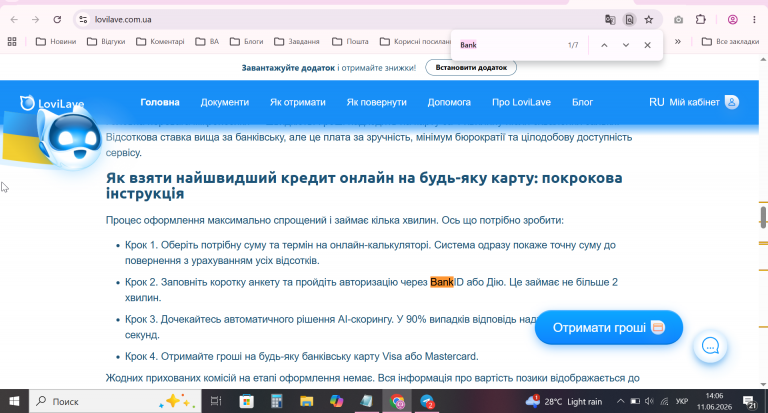Open the Як отримати menu item
Screen dimensions: 768x413
point(298,102)
